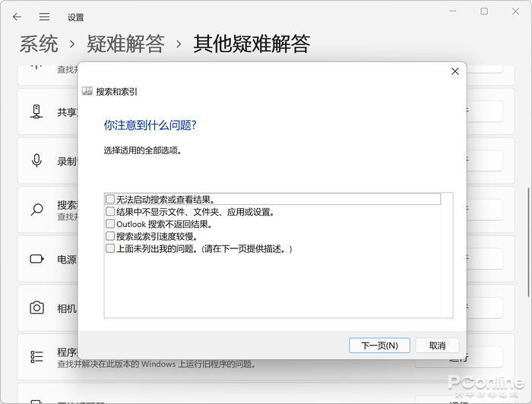Click the Settings window vertical scrollbar
532x404 pixels.
coord(528,241)
